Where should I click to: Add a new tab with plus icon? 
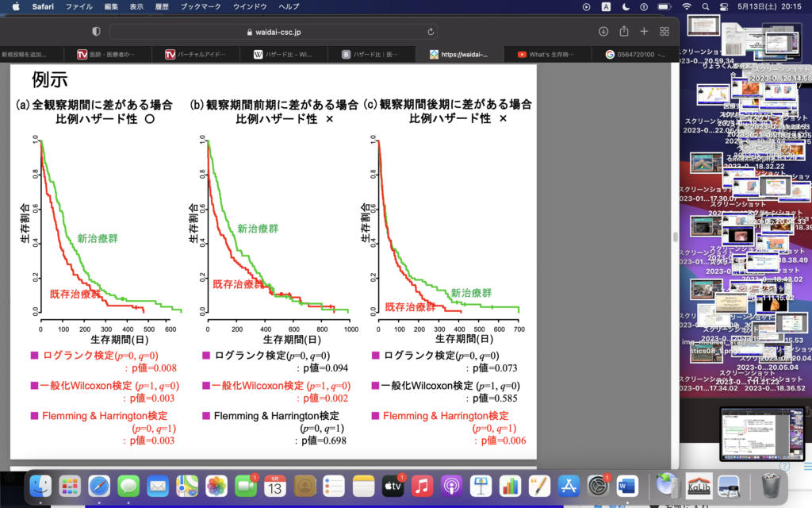coord(644,31)
